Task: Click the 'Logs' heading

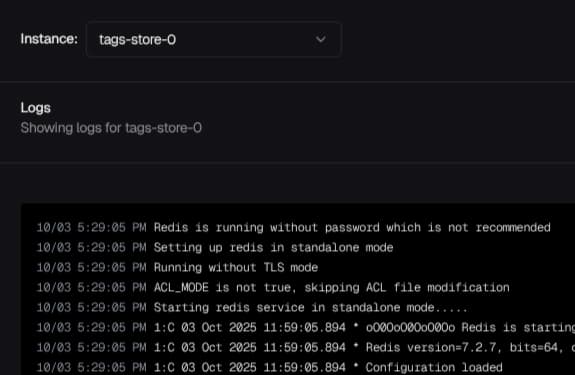Action: pos(36,108)
